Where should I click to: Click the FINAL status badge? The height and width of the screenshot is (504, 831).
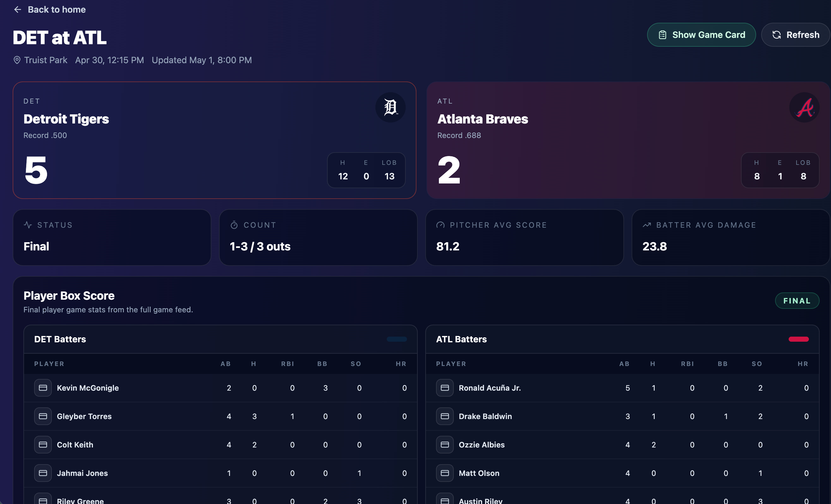(797, 301)
